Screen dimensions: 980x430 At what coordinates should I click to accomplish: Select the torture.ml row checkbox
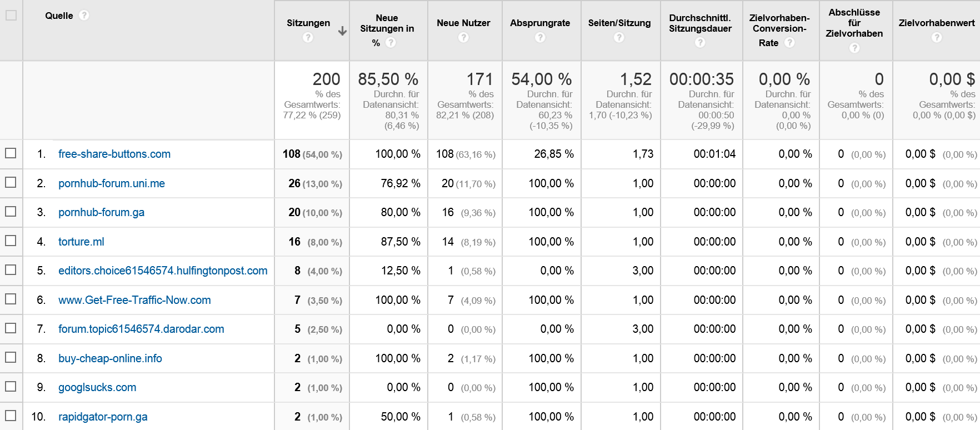click(11, 241)
